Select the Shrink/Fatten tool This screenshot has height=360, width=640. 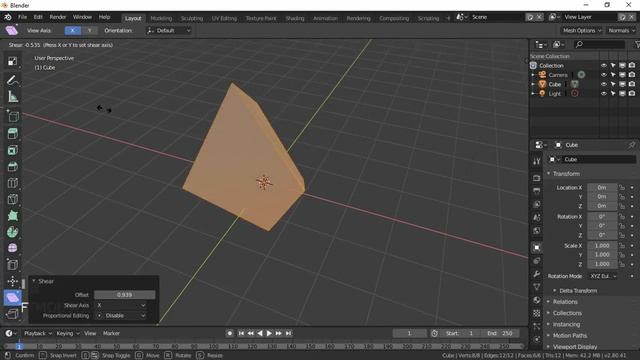click(13, 281)
